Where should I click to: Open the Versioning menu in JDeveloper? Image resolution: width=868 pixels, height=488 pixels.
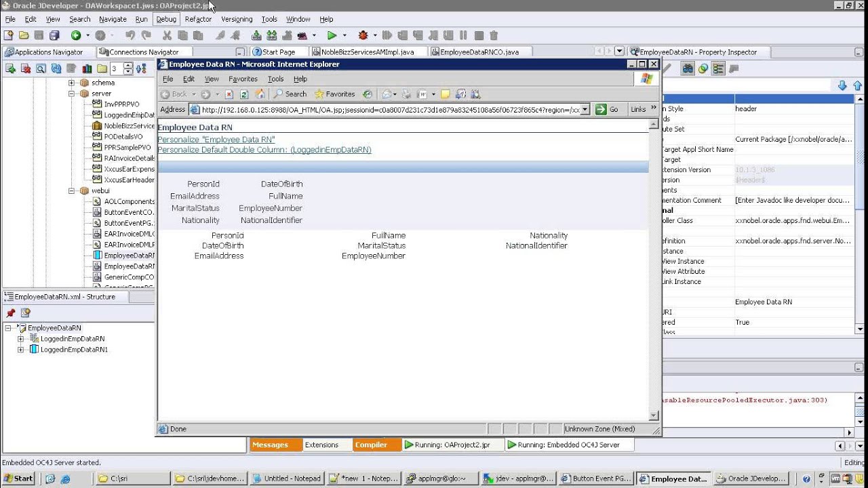tap(237, 19)
